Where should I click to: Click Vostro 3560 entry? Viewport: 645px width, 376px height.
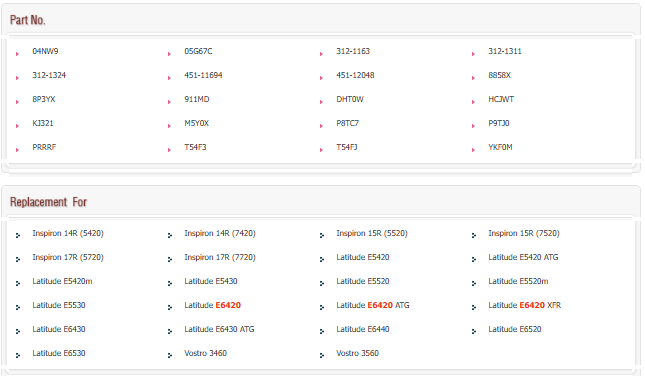click(357, 353)
